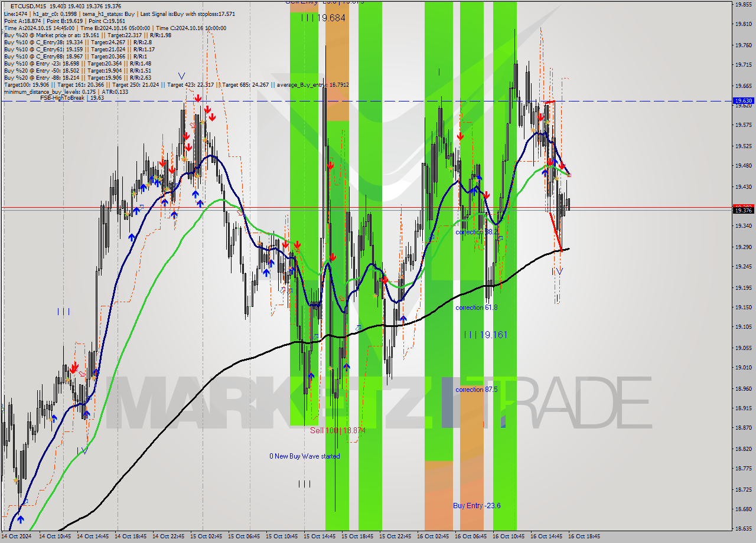Click the 'Buy %20 @ Entry -88' line
756x543 pixels.
tap(77, 77)
